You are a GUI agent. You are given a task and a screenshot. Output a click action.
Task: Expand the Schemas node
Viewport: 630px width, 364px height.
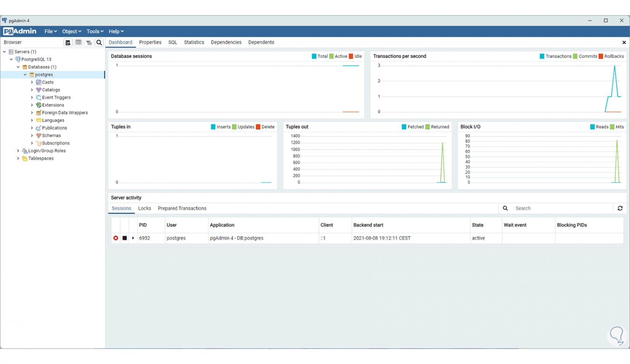32,135
